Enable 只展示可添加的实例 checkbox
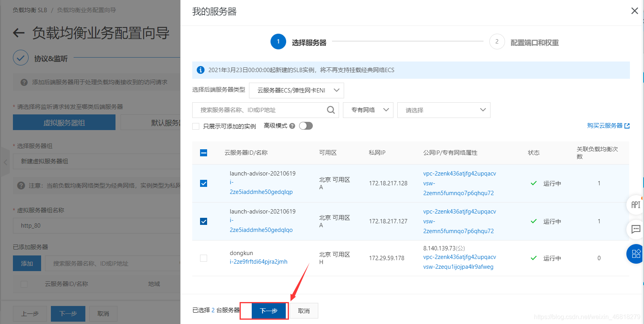This screenshot has height=324, width=644. [196, 126]
